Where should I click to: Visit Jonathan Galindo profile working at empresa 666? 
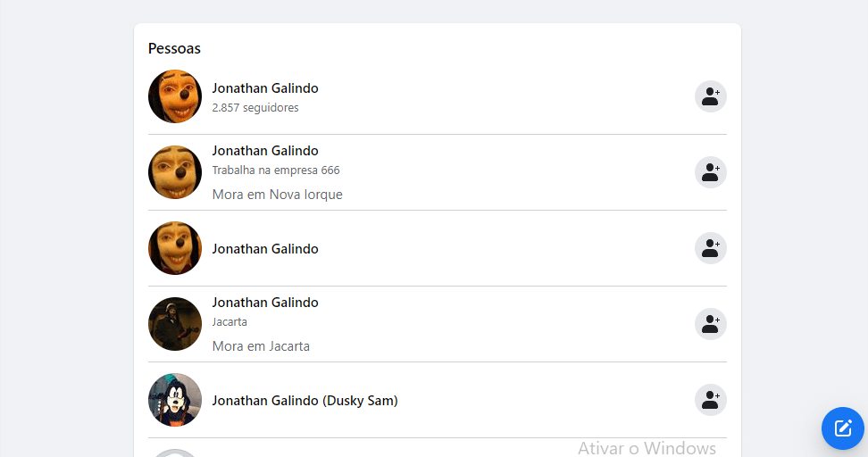[265, 151]
